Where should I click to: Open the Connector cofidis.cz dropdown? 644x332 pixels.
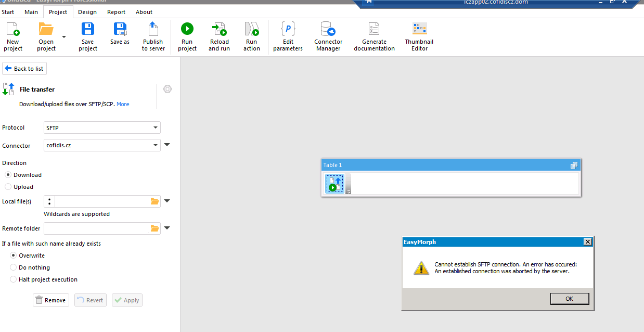pos(156,146)
